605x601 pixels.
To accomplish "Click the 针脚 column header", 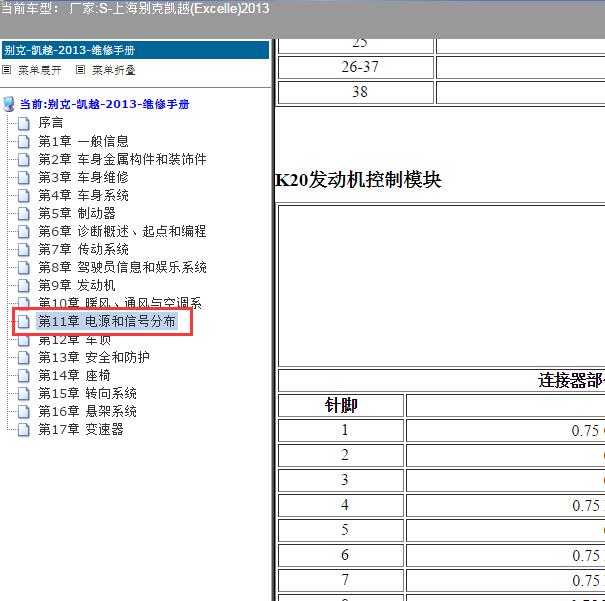I will [x=341, y=405].
